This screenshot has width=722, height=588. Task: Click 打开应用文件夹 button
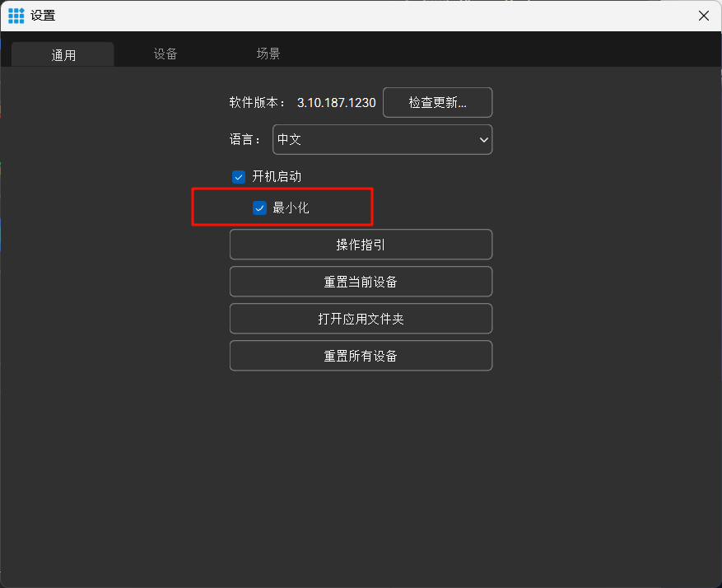[x=361, y=319]
